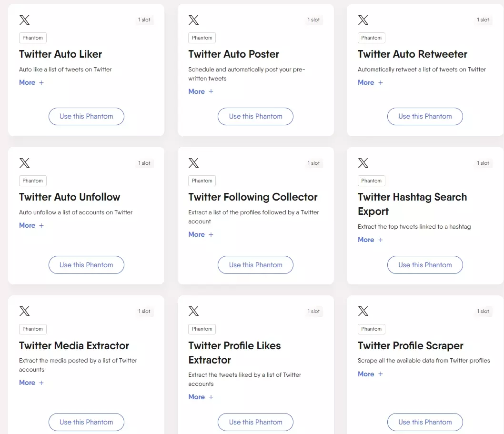The width and height of the screenshot is (504, 434).
Task: Click Use this Phantom for Twitter Profile Scraper
Action: pyautogui.click(x=424, y=422)
